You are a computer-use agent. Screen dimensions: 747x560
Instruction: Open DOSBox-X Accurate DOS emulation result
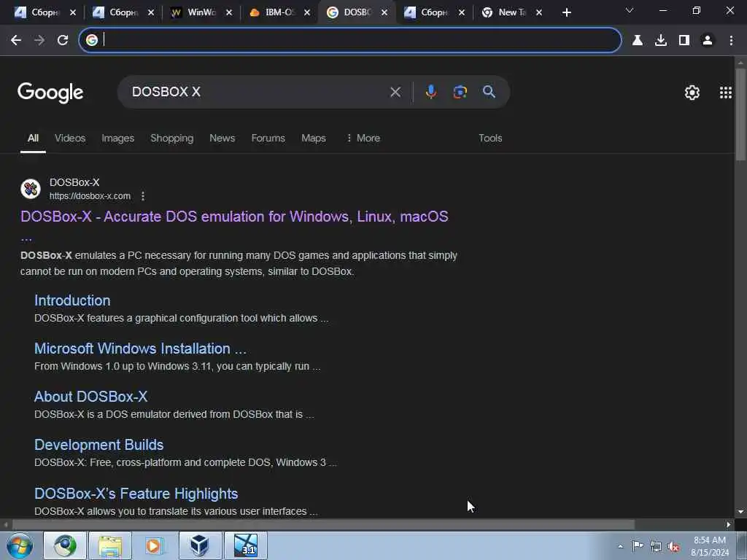[234, 217]
